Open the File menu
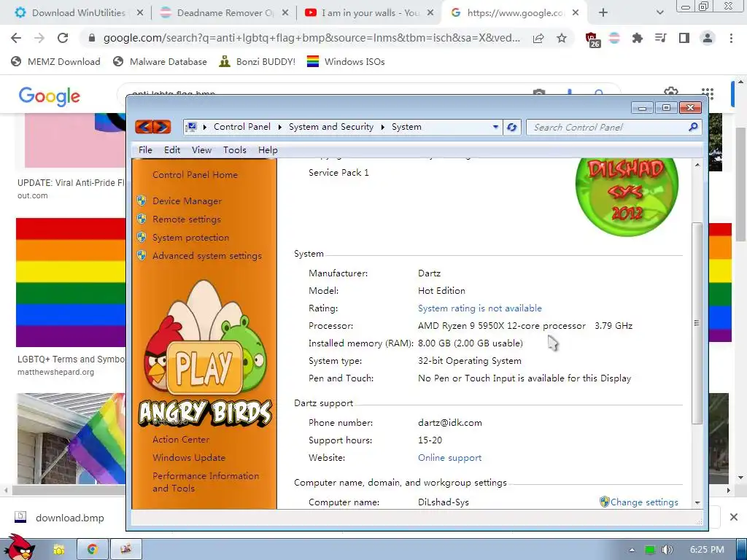Viewport: 747px width, 560px height. (145, 150)
